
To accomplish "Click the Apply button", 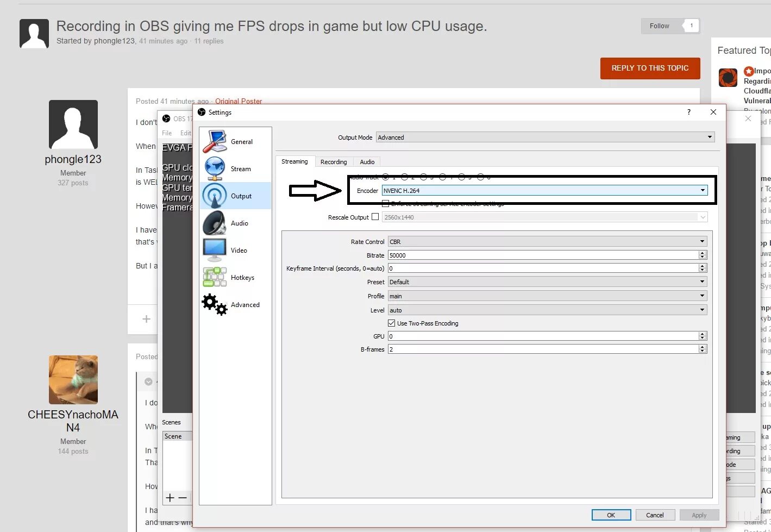I will [699, 515].
